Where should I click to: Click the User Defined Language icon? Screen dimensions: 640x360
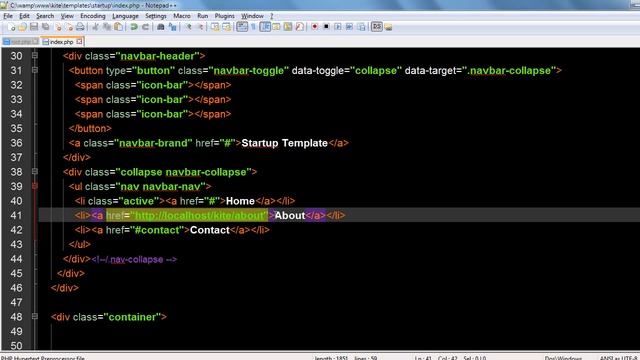tap(276, 27)
